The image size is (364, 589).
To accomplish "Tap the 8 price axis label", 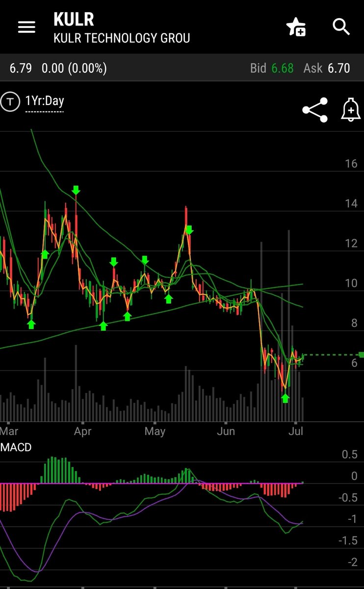I will [x=354, y=323].
